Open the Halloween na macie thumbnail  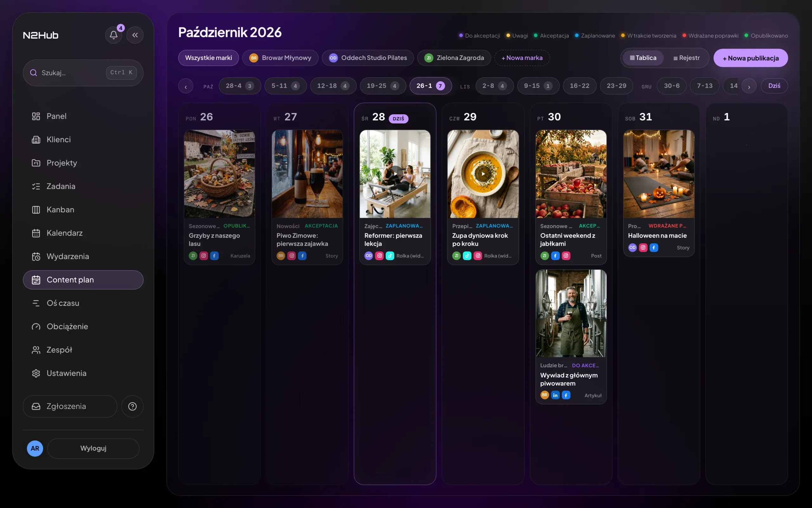point(659,174)
